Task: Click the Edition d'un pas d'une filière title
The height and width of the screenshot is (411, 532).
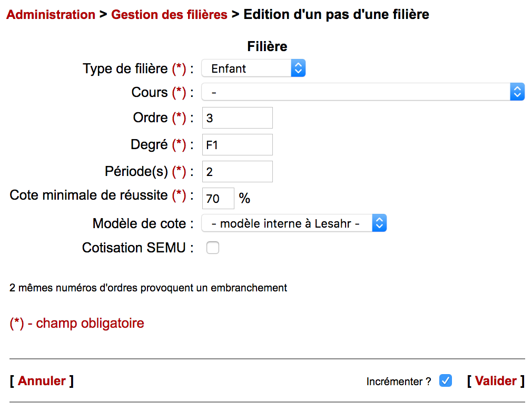Action: 336,15
